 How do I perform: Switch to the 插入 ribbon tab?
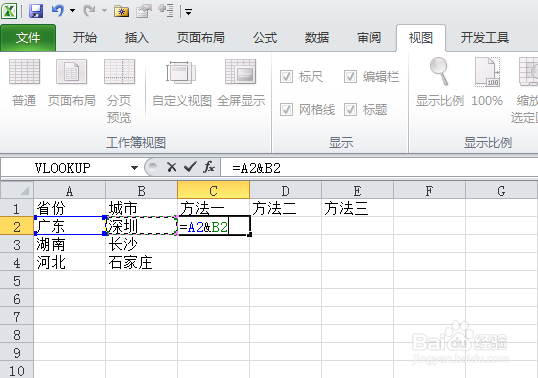click(137, 38)
